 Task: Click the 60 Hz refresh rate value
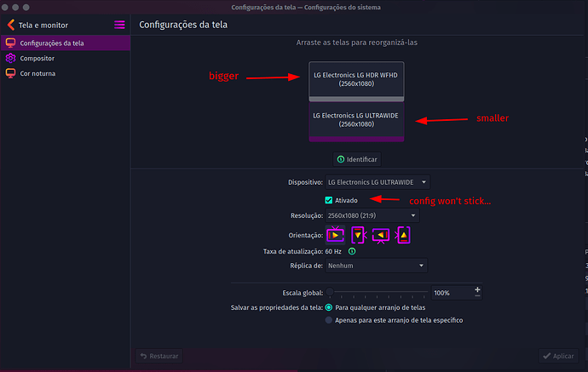[x=333, y=251]
